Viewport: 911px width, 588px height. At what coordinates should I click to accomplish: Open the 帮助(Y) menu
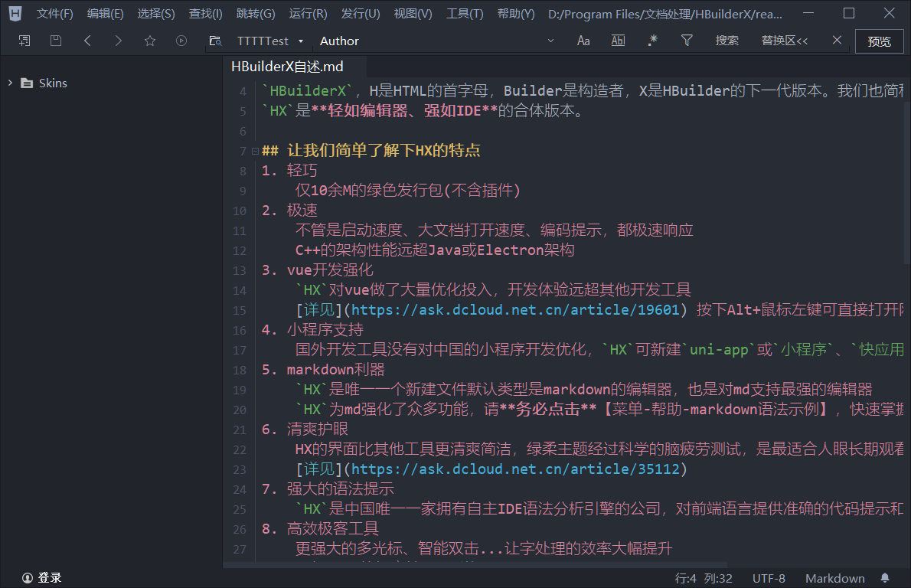click(x=516, y=13)
